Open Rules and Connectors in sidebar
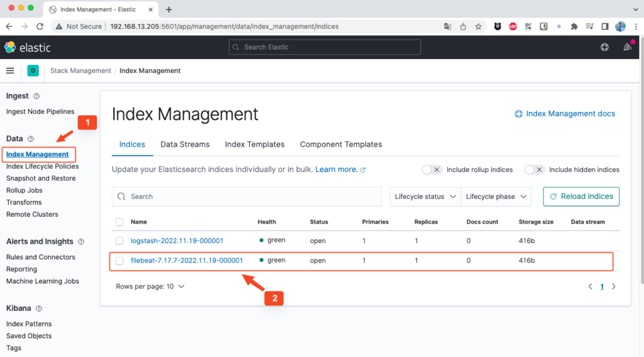The width and height of the screenshot is (644, 357). click(x=41, y=257)
